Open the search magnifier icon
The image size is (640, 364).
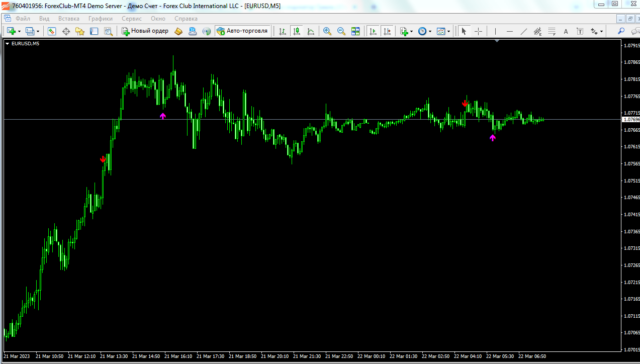click(621, 31)
